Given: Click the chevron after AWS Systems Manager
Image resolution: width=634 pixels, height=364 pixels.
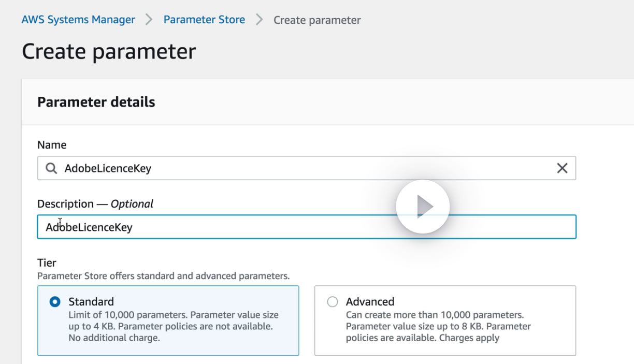Looking at the screenshot, I should (x=149, y=20).
